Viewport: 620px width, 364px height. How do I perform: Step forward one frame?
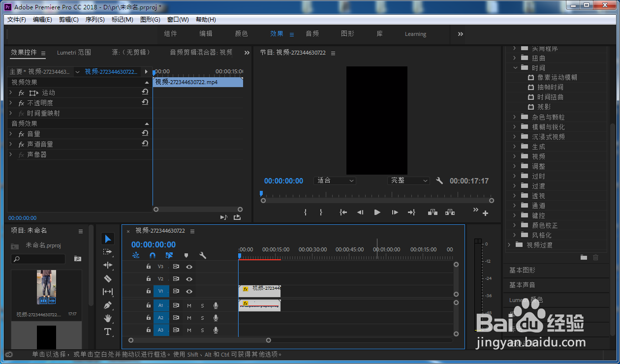click(x=395, y=212)
